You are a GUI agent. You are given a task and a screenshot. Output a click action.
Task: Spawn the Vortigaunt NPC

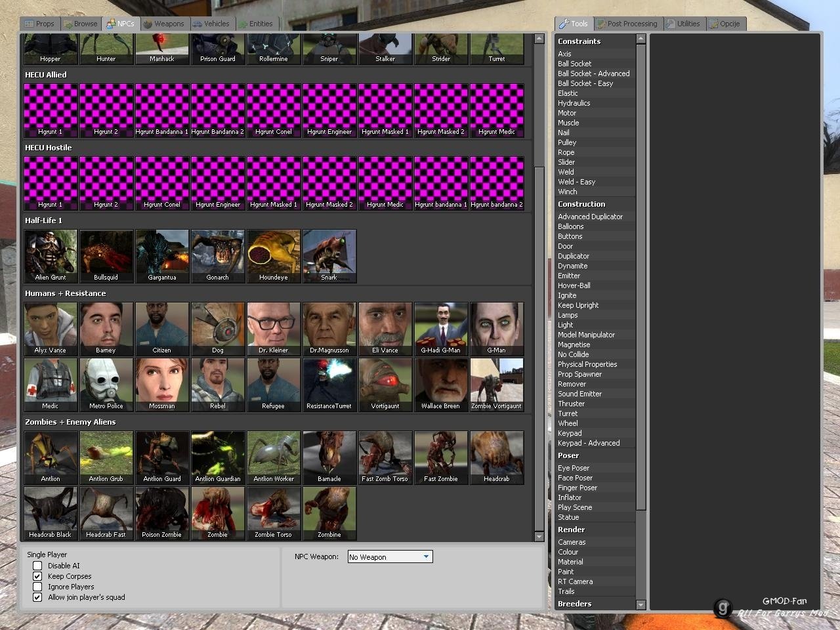[x=385, y=385]
